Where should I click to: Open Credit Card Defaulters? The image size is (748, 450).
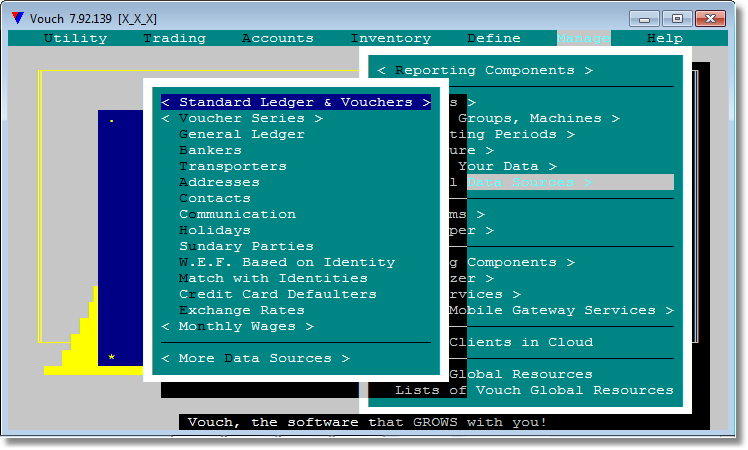pyautogui.click(x=278, y=294)
